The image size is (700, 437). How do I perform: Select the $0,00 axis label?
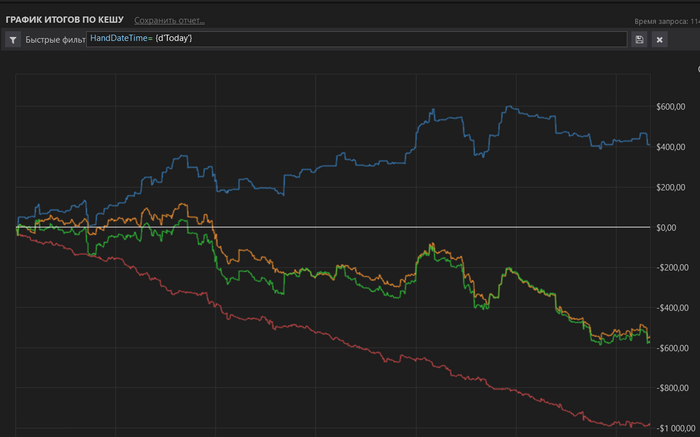pyautogui.click(x=666, y=228)
